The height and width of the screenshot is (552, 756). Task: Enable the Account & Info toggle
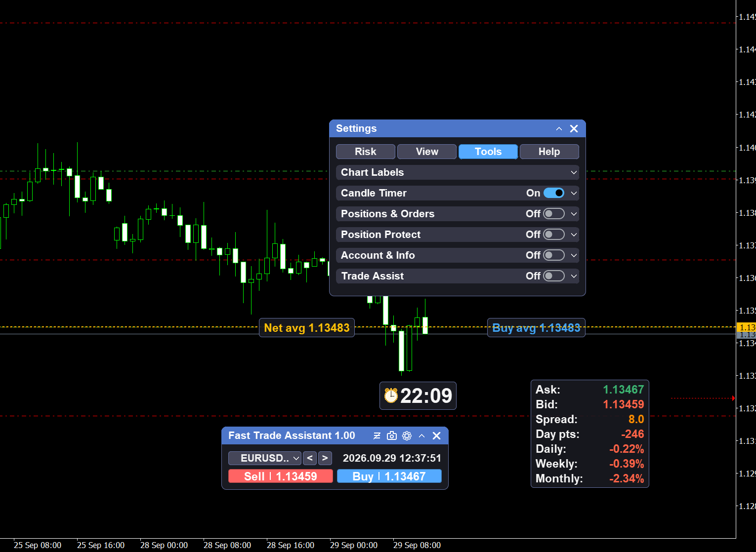(554, 255)
